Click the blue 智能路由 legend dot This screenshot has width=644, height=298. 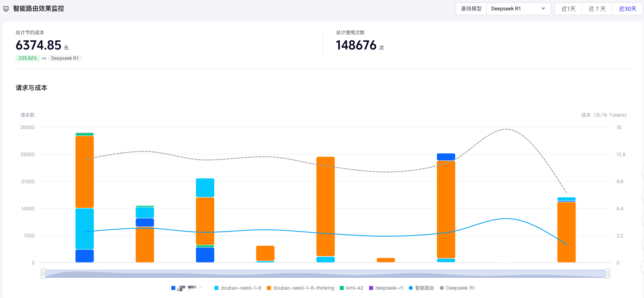(411, 288)
